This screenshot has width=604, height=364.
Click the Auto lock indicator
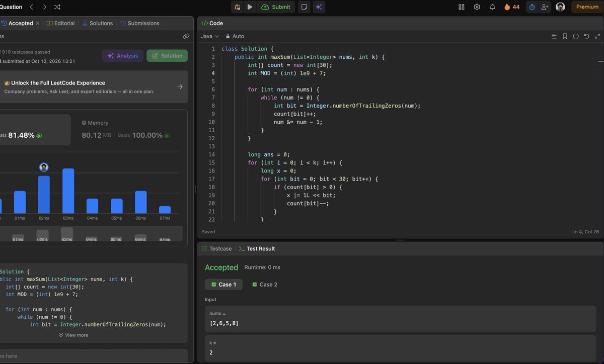[x=235, y=36]
